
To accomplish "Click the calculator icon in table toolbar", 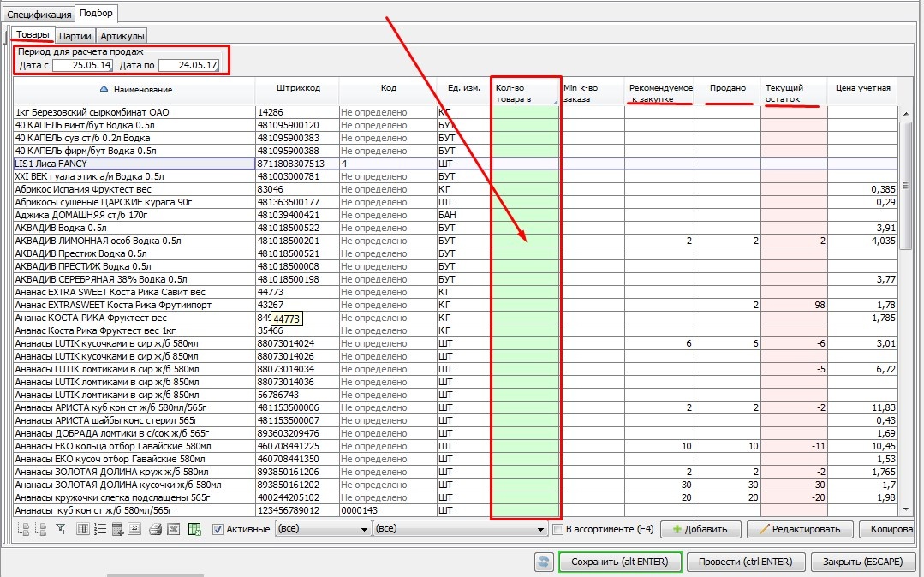I will tap(117, 529).
